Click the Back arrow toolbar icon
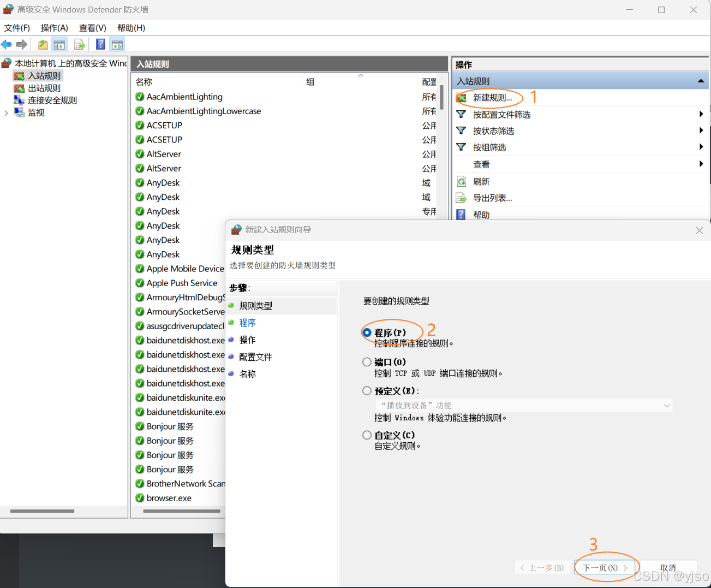This screenshot has height=588, width=711. point(7,45)
